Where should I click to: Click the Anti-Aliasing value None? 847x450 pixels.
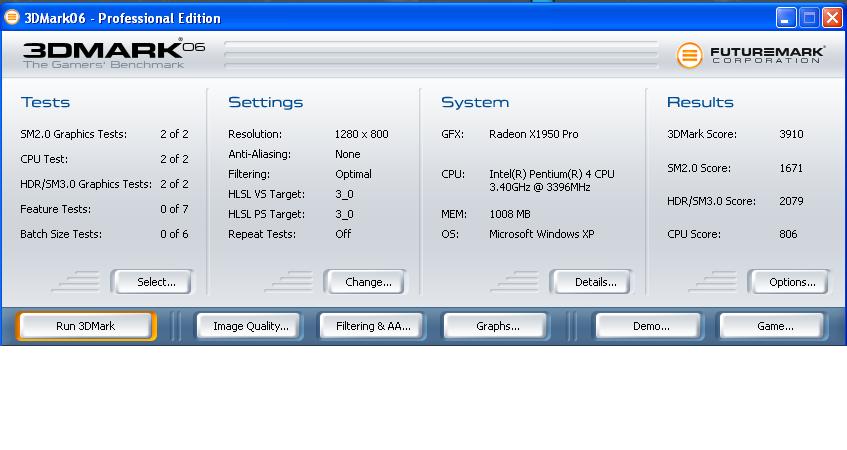click(x=347, y=154)
